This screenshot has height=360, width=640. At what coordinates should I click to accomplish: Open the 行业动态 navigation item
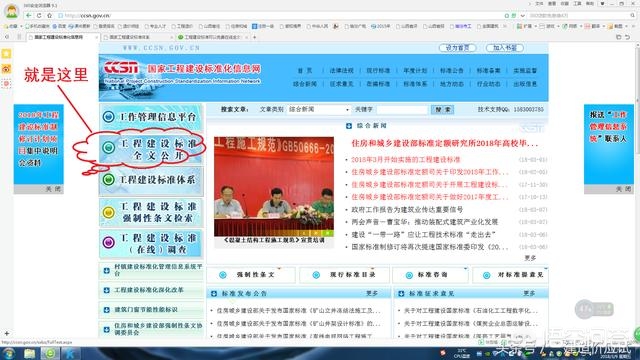pyautogui.click(x=489, y=84)
